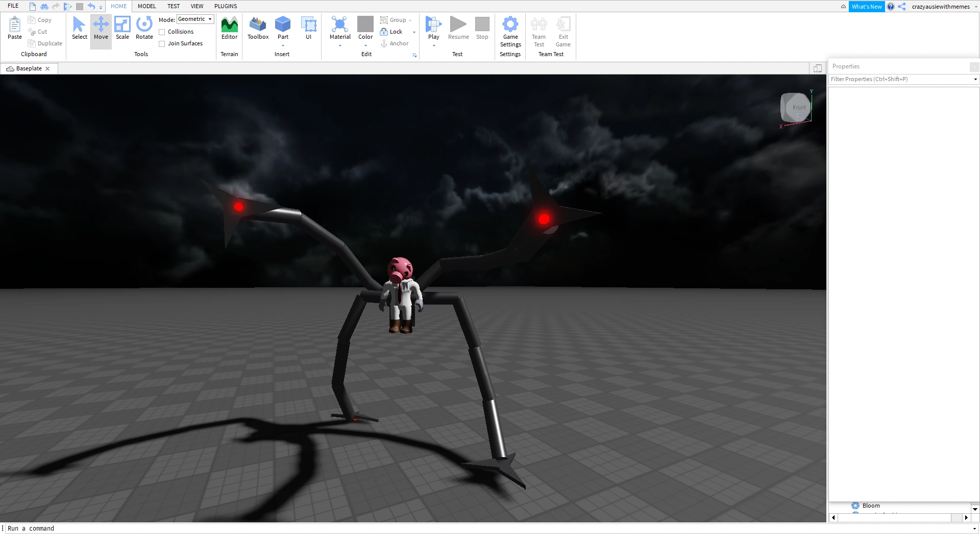
Task: Click the What's New button
Action: [866, 7]
